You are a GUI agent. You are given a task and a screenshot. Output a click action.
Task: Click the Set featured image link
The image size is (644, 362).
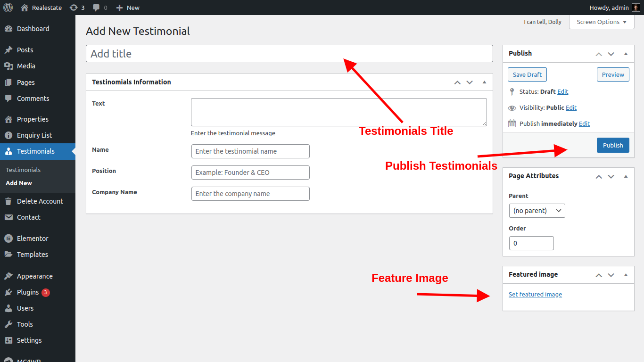[x=535, y=295]
